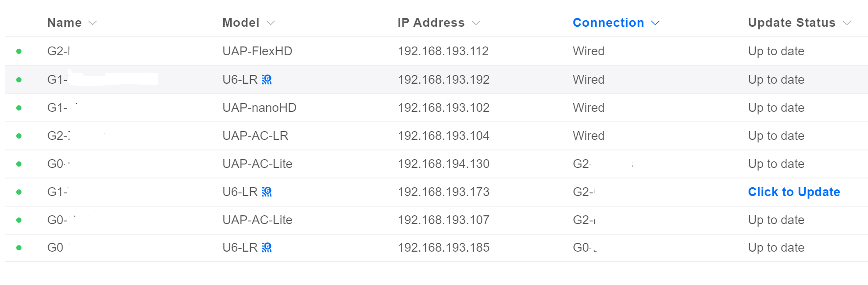Click WiFi 6 icon on 192.168.193.185 row

(267, 248)
